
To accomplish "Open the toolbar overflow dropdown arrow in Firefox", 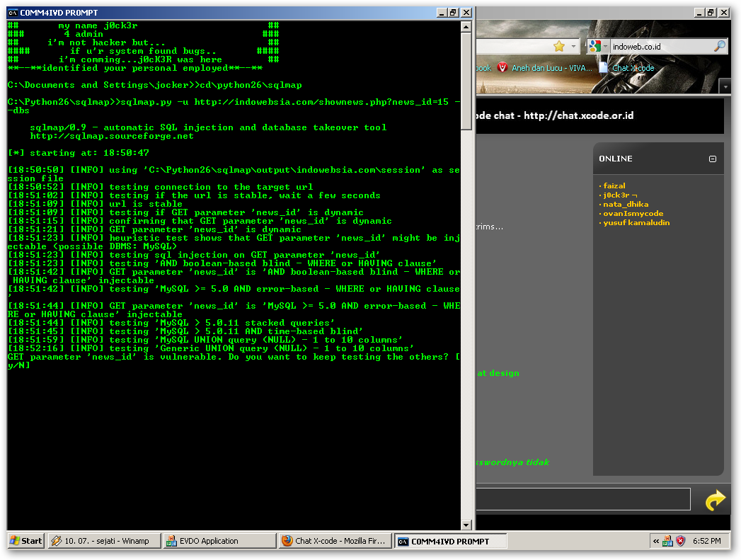I will 725,87.
